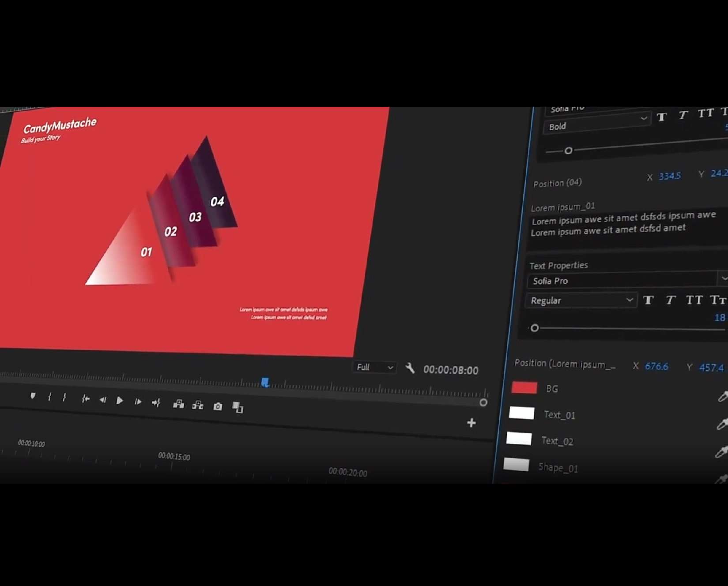The width and height of the screenshot is (728, 586).
Task: Click the 00:00:08:00 timecode display
Action: [x=451, y=371]
